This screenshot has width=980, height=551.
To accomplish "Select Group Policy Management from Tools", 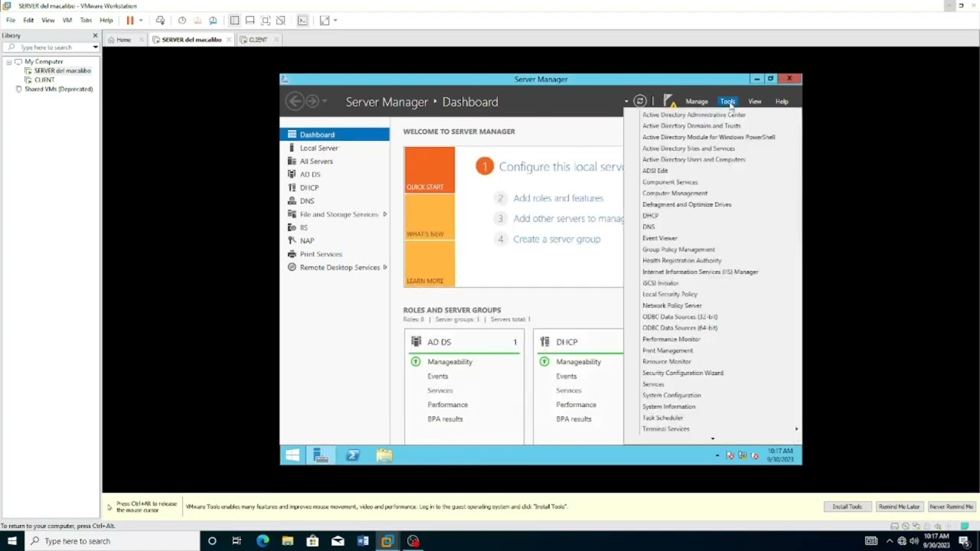I will coord(678,249).
